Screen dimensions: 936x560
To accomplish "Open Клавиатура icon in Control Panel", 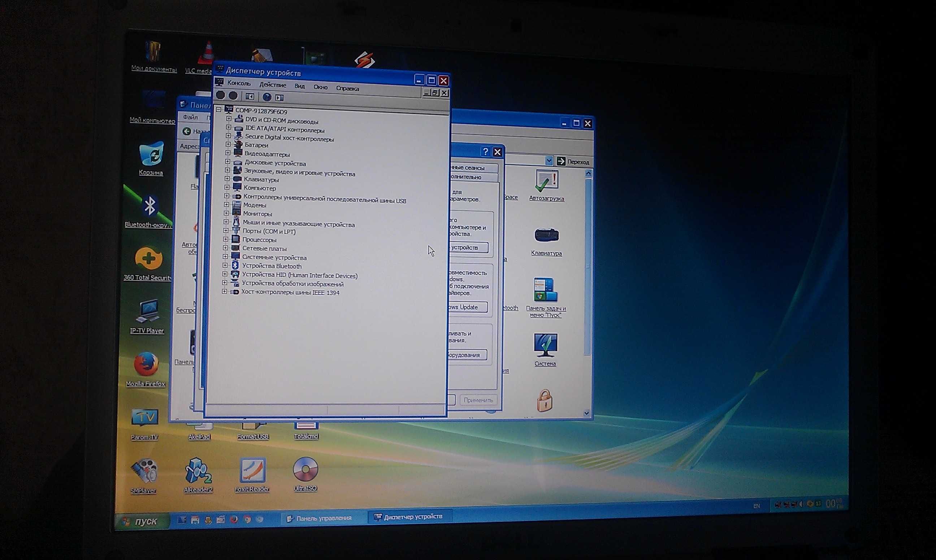I will [x=546, y=241].
